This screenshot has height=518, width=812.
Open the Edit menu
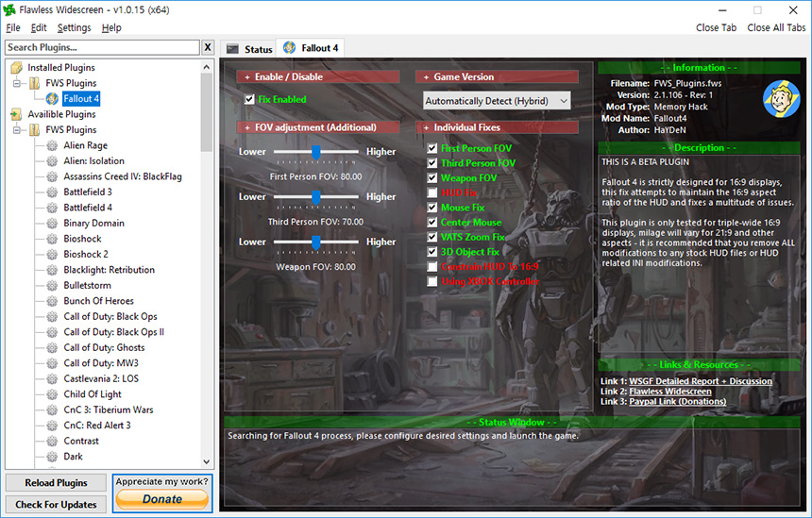tap(39, 28)
